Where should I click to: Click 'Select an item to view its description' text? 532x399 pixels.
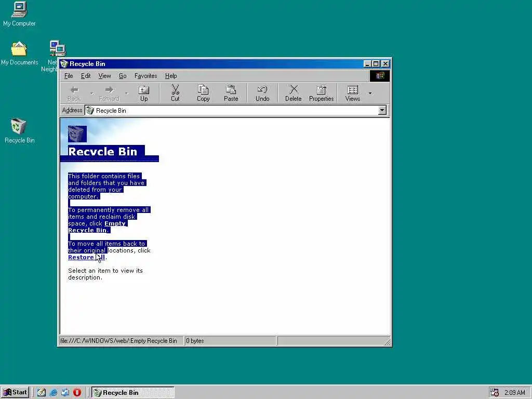pyautogui.click(x=105, y=274)
